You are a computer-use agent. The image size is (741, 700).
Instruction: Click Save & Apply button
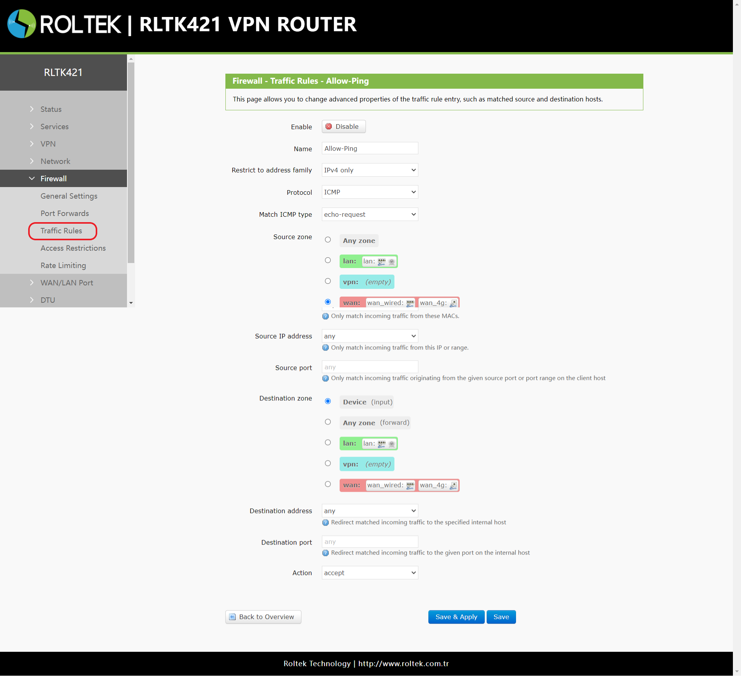[456, 617]
